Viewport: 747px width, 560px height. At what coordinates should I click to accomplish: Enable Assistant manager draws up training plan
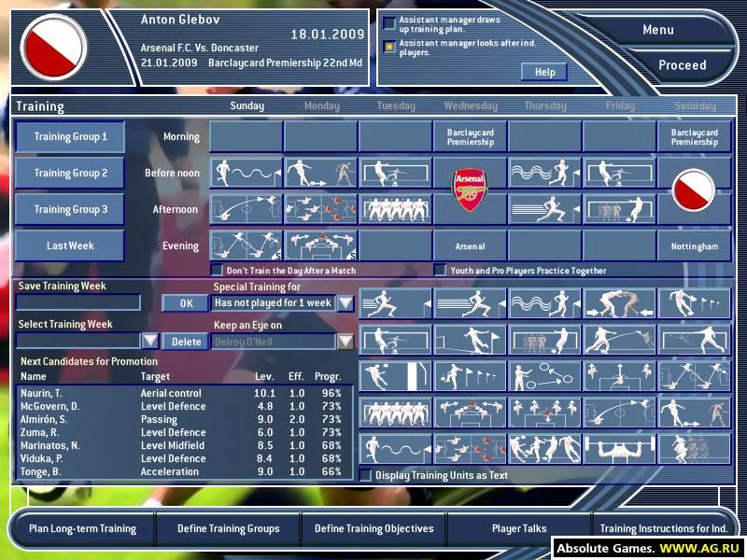pyautogui.click(x=389, y=23)
